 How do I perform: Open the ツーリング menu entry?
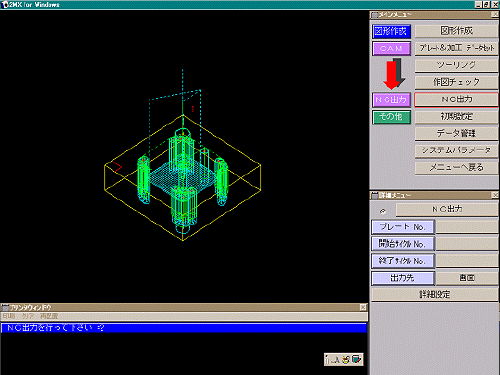click(x=456, y=65)
